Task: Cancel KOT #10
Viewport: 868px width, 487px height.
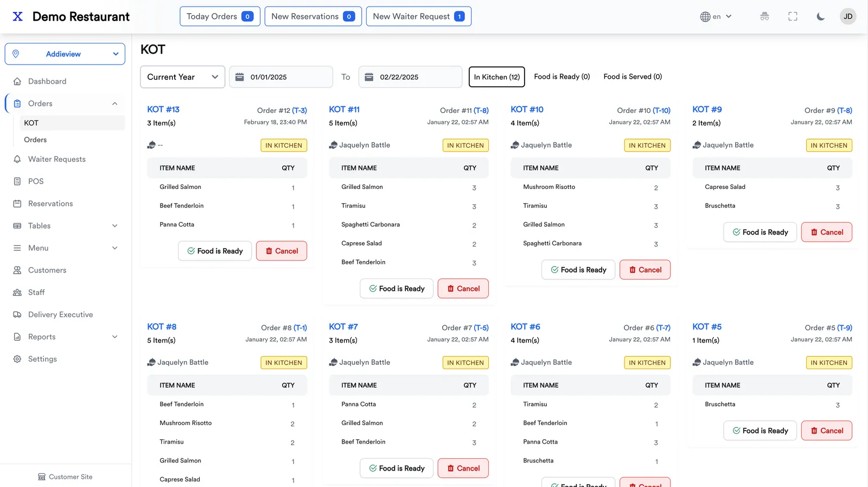Action: pos(645,270)
